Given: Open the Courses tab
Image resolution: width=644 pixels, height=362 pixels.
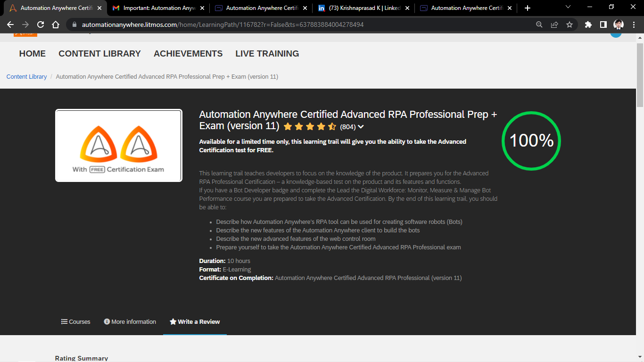Looking at the screenshot, I should point(76,322).
